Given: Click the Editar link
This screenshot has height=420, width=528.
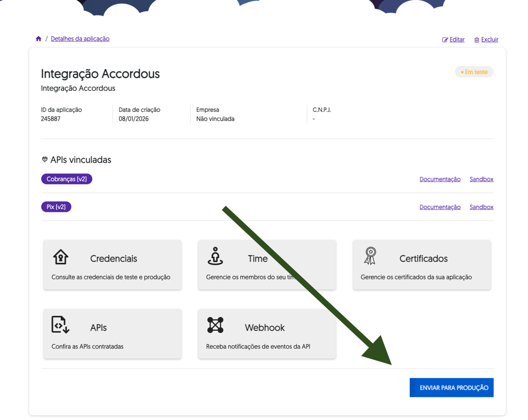Looking at the screenshot, I should tap(457, 39).
